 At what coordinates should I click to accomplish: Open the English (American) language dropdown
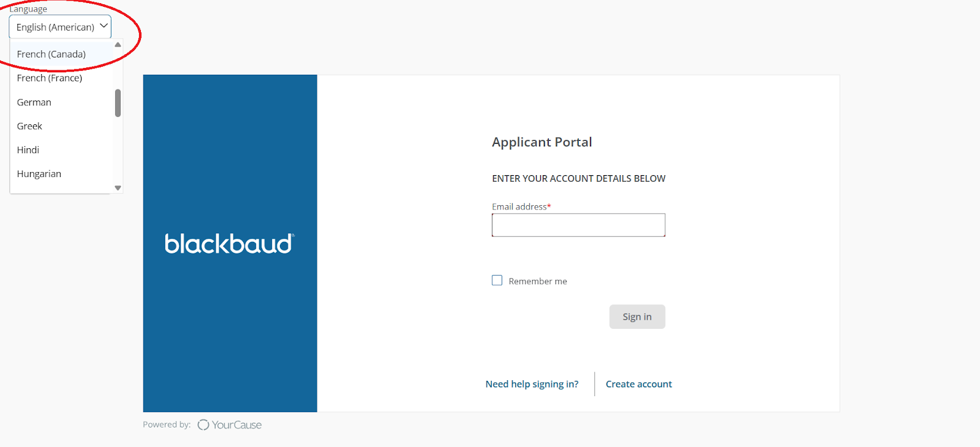(x=60, y=27)
